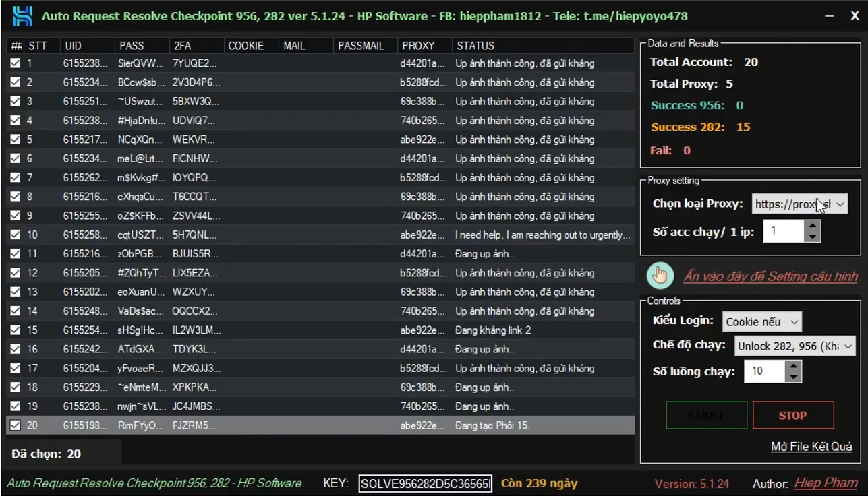Increase the accounts per IP spinner
The height and width of the screenshot is (496, 868).
coord(813,226)
